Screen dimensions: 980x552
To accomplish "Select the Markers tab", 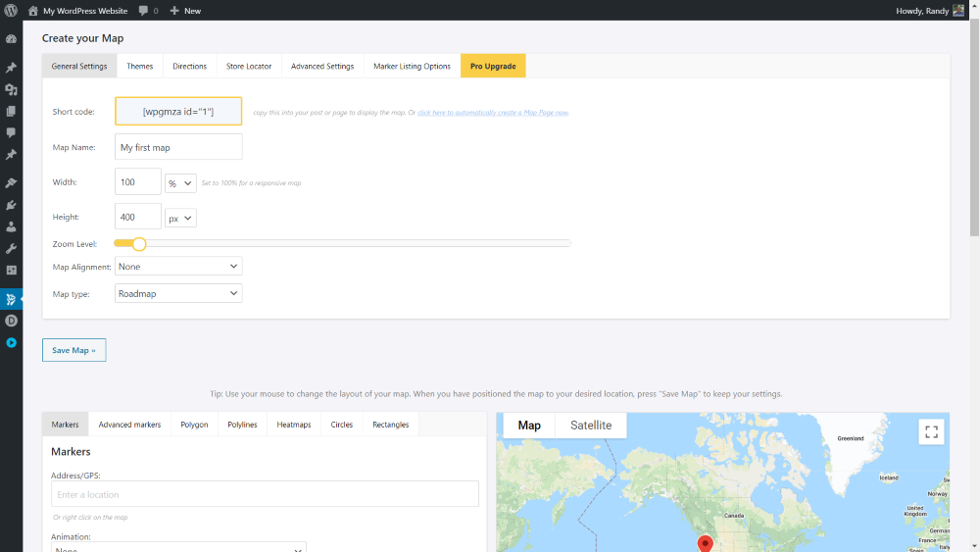I will pos(65,425).
